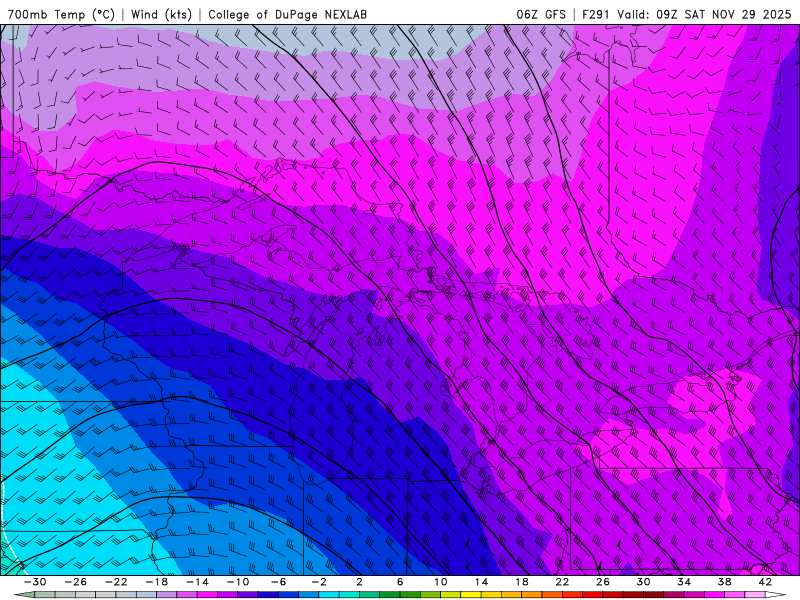Image resolution: width=800 pixels, height=600 pixels.
Task: Select the -22 value on the color scale
Action: [x=116, y=582]
